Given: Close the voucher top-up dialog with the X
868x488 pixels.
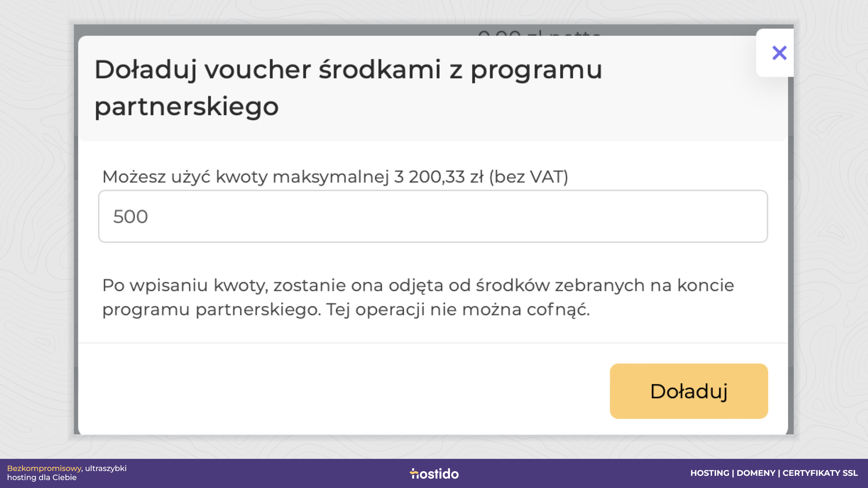Looking at the screenshot, I should point(779,53).
